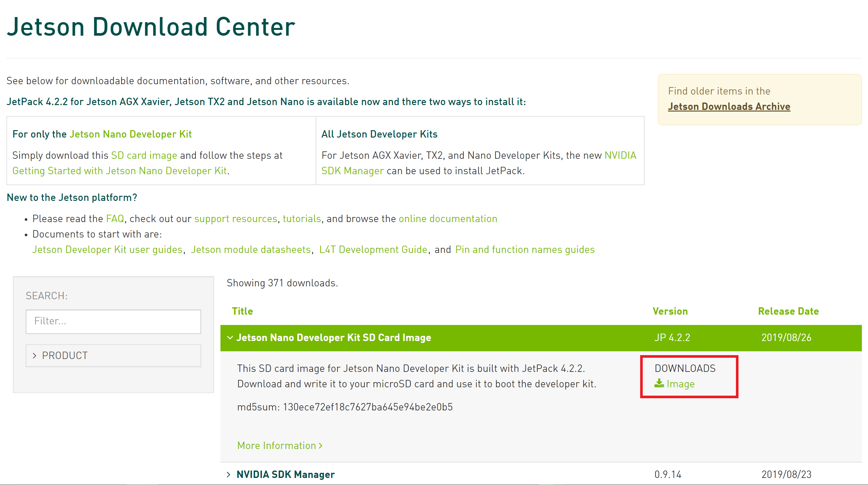Open Jetson module datasheets link
This screenshot has height=485, width=868.
251,250
